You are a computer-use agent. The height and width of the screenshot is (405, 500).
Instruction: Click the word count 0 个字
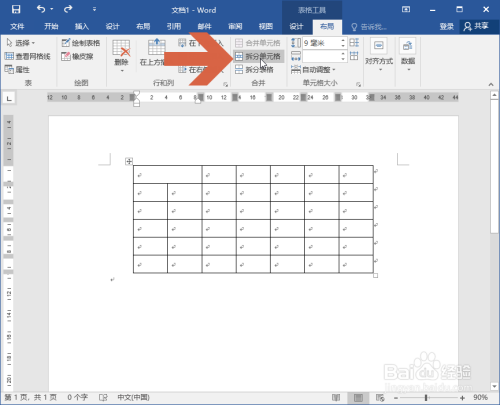click(77, 397)
